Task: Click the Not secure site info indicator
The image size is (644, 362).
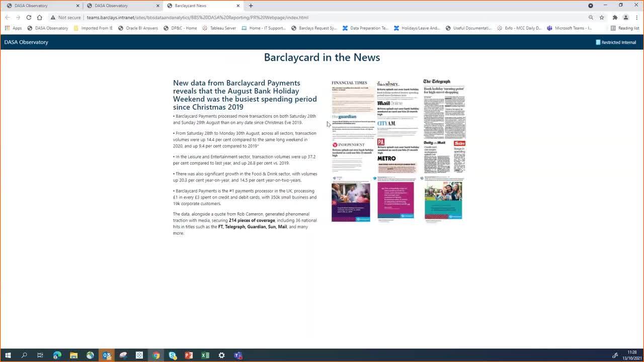Action: point(66,17)
